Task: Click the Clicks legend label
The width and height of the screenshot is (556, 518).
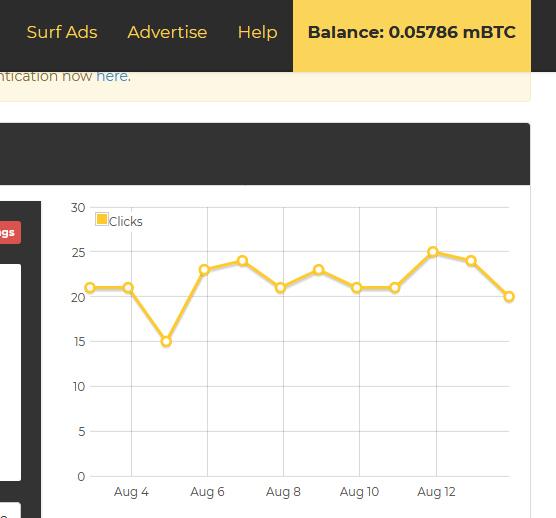Action: pos(126,222)
